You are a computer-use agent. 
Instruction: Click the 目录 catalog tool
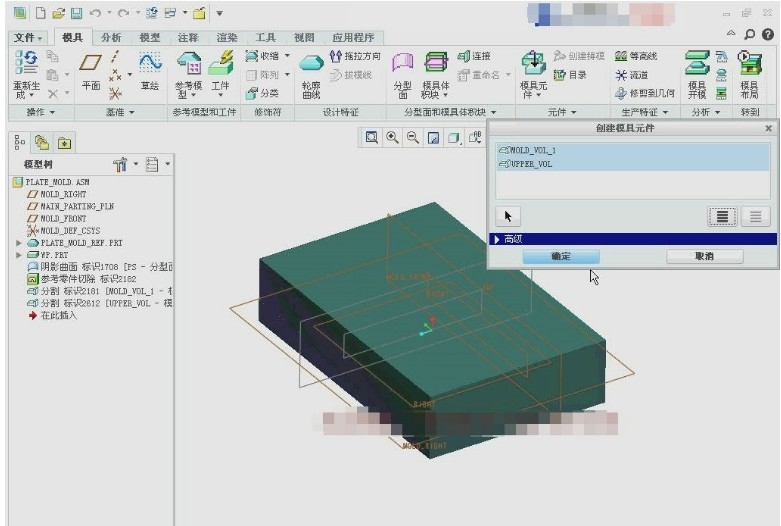point(570,75)
